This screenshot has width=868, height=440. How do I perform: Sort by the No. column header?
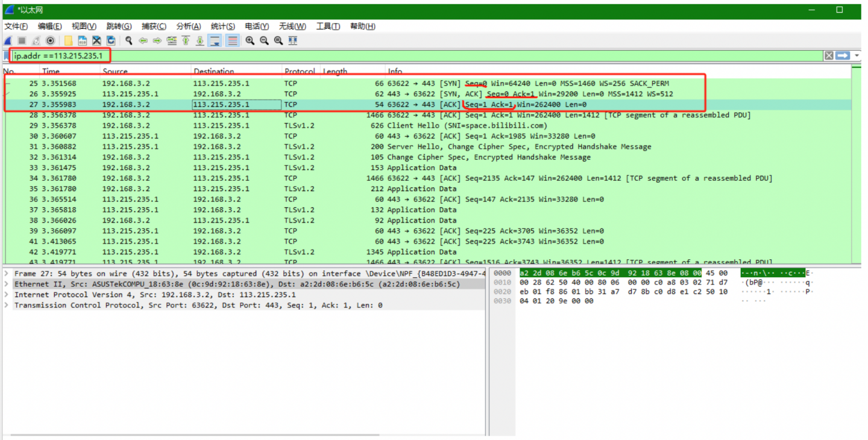[x=20, y=71]
